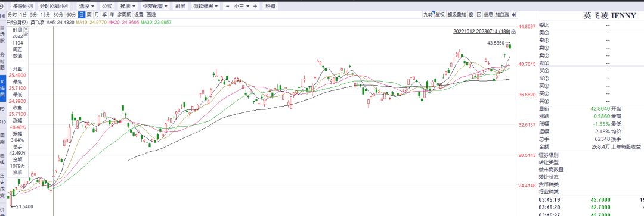Toggle the 区 range statistics button

click(479, 15)
